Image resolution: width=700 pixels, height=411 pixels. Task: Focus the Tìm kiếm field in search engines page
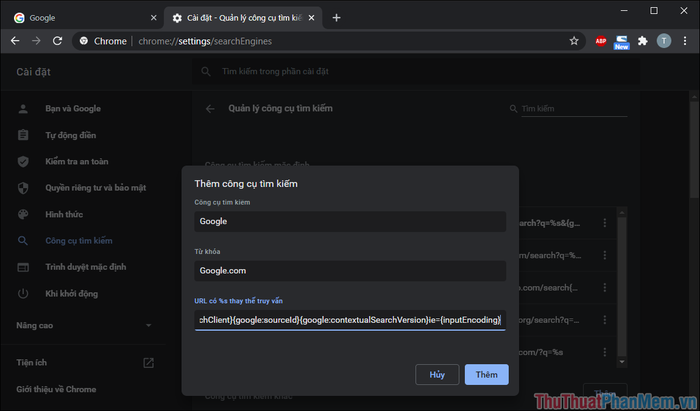[574, 108]
